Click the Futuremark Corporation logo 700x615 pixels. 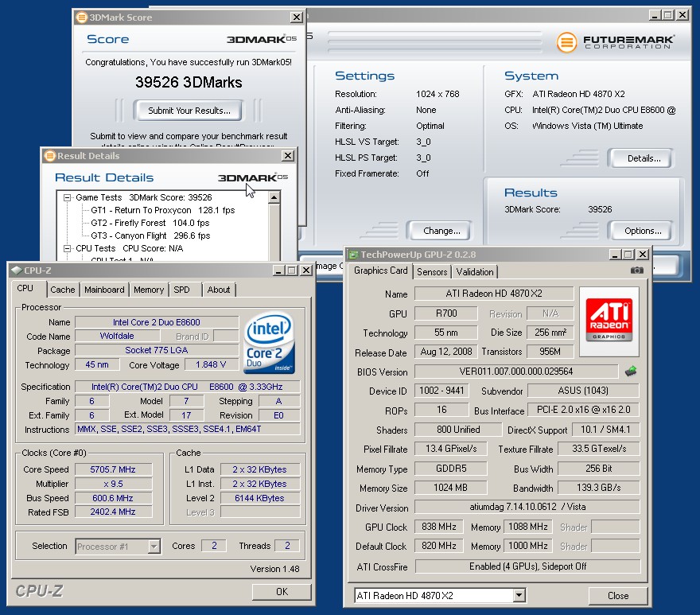[x=616, y=42]
